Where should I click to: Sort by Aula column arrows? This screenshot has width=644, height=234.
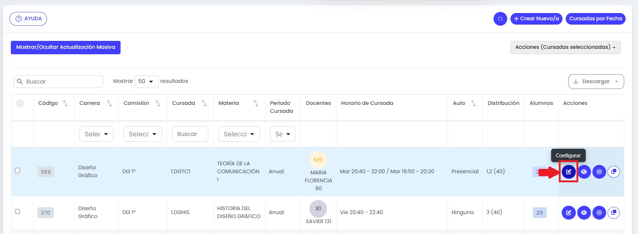point(473,103)
